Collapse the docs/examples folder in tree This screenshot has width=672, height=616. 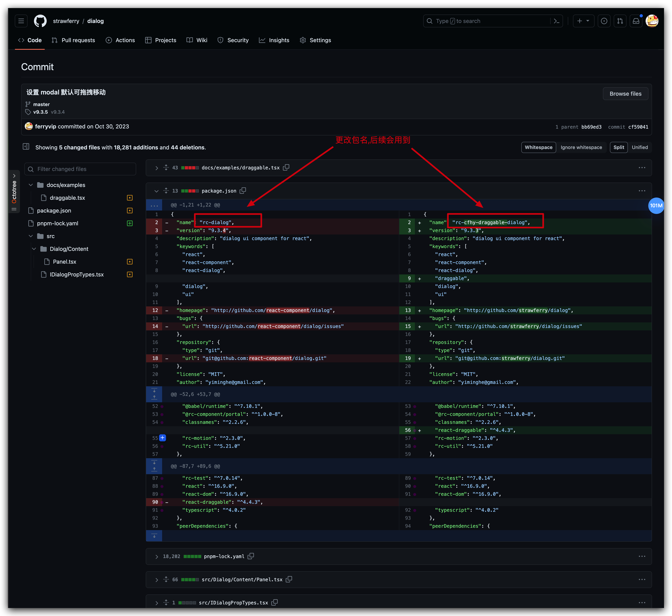tap(31, 185)
